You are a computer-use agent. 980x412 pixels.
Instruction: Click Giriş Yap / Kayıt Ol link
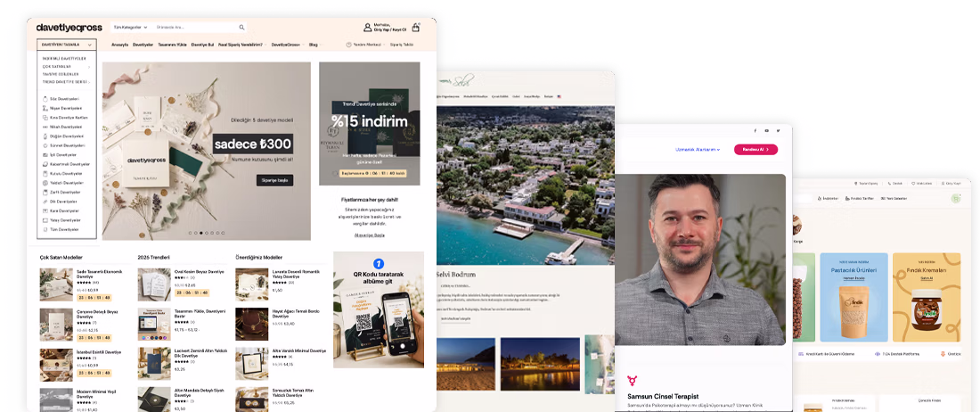pyautogui.click(x=390, y=30)
